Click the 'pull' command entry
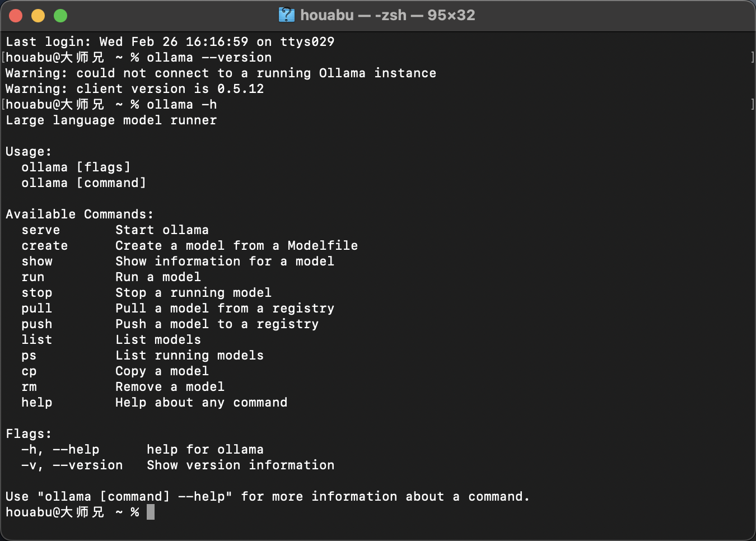The image size is (756, 541). [37, 309]
